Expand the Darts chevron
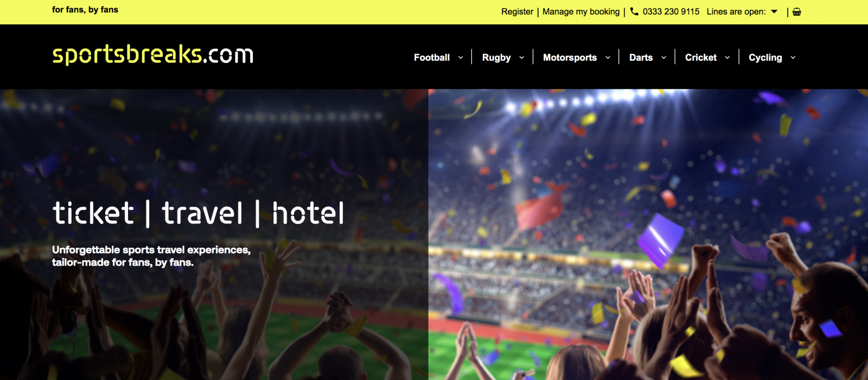The image size is (868, 380). click(663, 57)
